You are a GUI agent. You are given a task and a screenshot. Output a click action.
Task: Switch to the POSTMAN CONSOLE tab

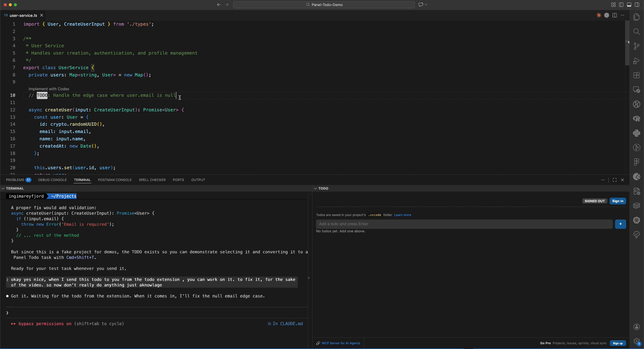[115, 180]
